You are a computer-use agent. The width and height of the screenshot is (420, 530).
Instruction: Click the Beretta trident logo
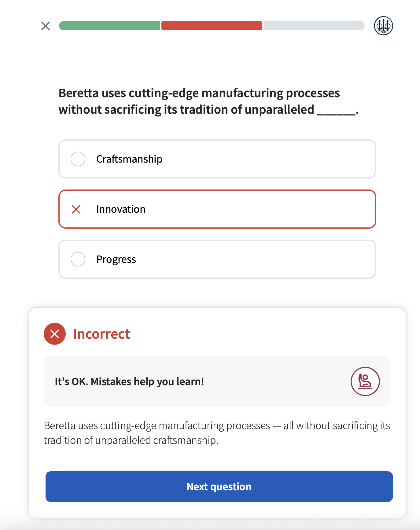coord(383,26)
